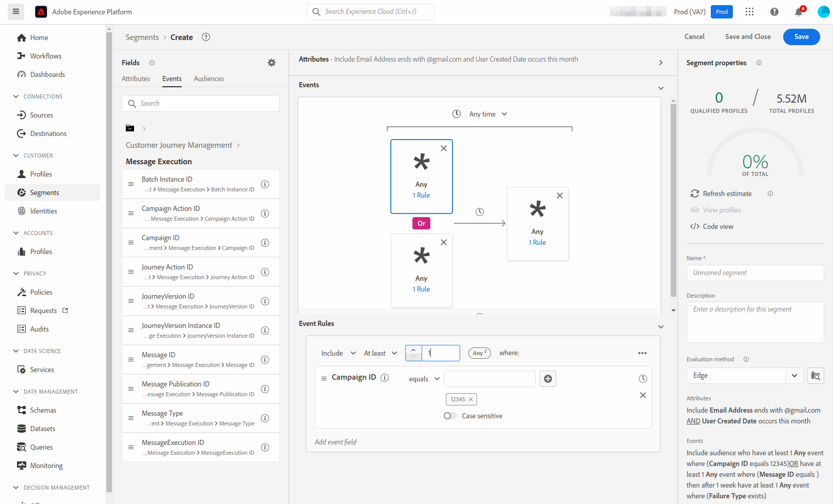Open the Code view icon

coord(695,226)
